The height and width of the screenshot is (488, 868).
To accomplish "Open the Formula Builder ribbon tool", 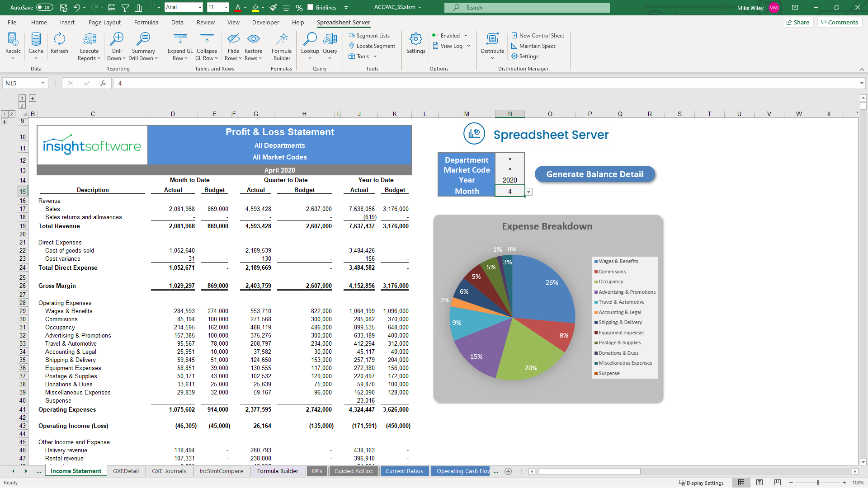I will pyautogui.click(x=282, y=46).
